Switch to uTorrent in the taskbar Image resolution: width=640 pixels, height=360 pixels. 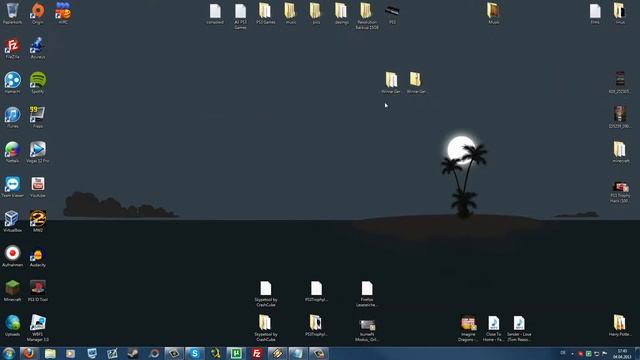click(x=236, y=353)
